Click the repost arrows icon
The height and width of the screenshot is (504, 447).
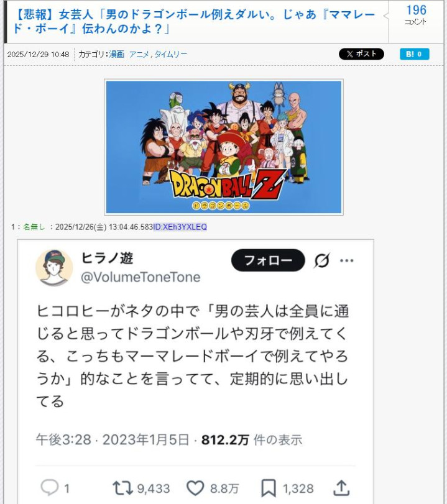pos(122,488)
